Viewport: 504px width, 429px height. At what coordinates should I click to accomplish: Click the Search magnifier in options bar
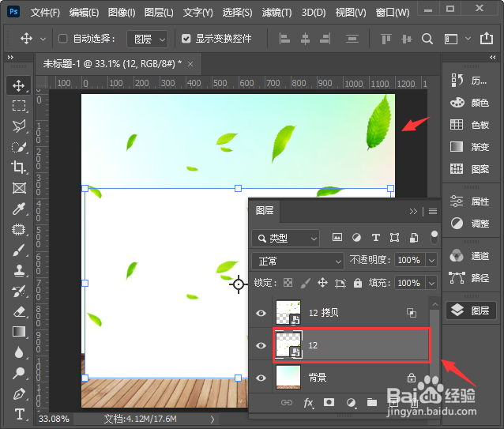pyautogui.click(x=427, y=40)
